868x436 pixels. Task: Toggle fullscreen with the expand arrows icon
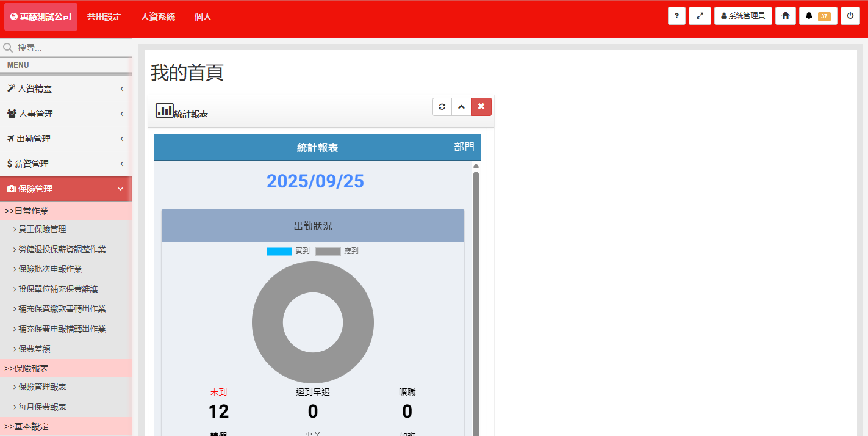click(x=700, y=16)
